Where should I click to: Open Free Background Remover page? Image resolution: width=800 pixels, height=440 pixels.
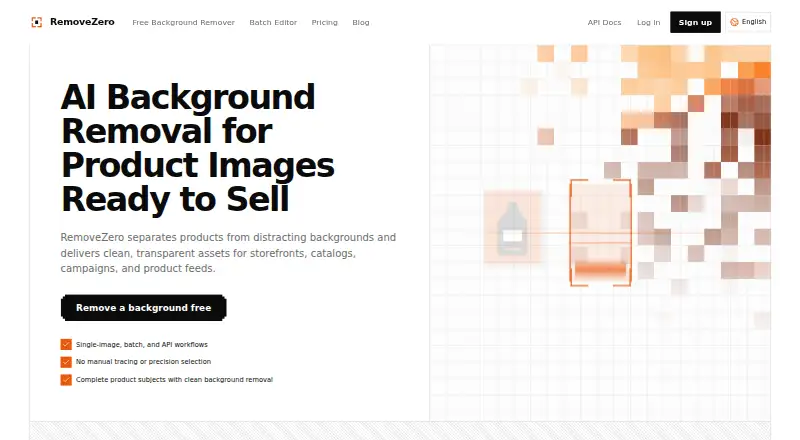click(183, 22)
